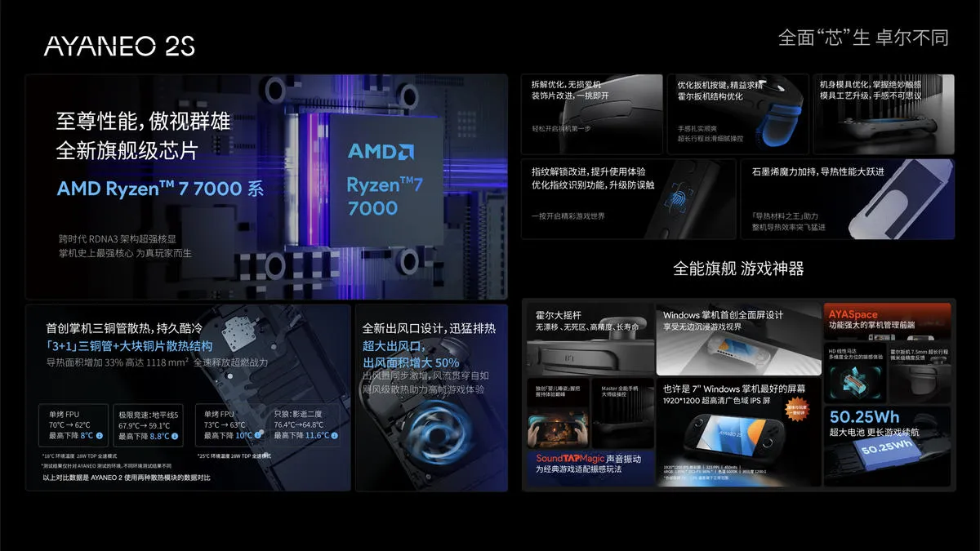Open the 机身模具优化 handheld card
The width and height of the screenshot is (980, 551).
[884, 113]
